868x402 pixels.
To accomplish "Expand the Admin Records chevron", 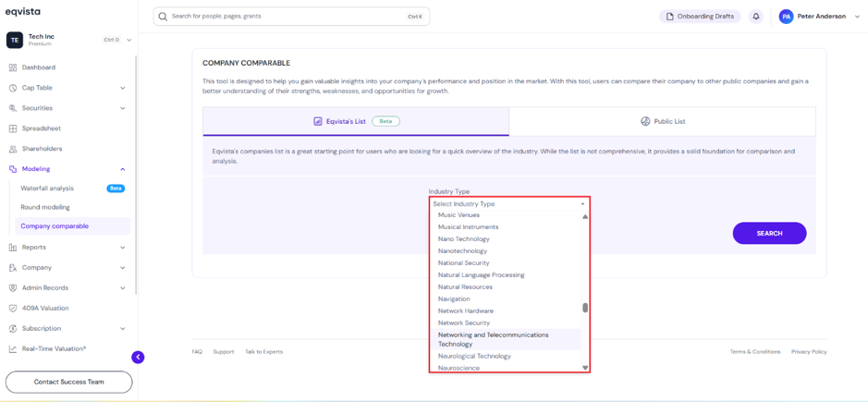I will [x=123, y=288].
